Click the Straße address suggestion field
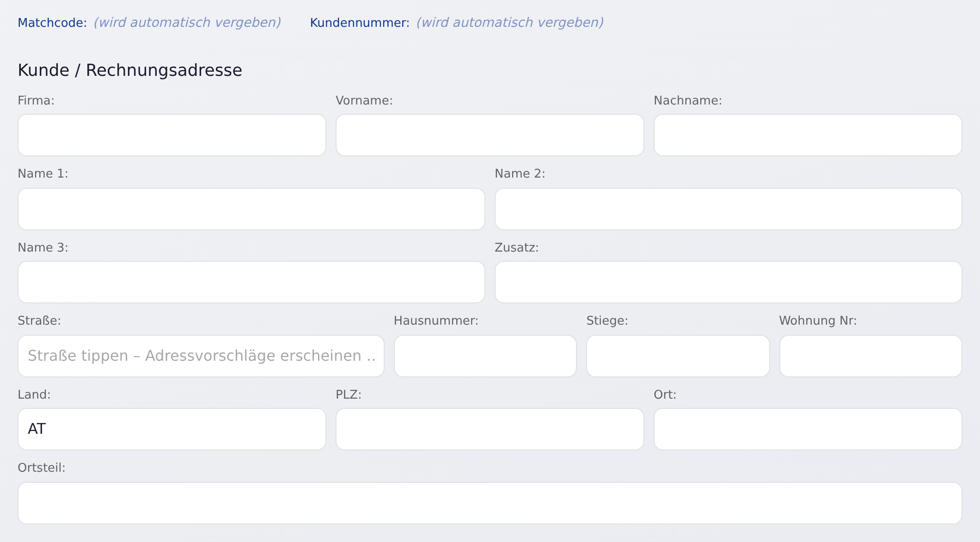 pos(201,356)
